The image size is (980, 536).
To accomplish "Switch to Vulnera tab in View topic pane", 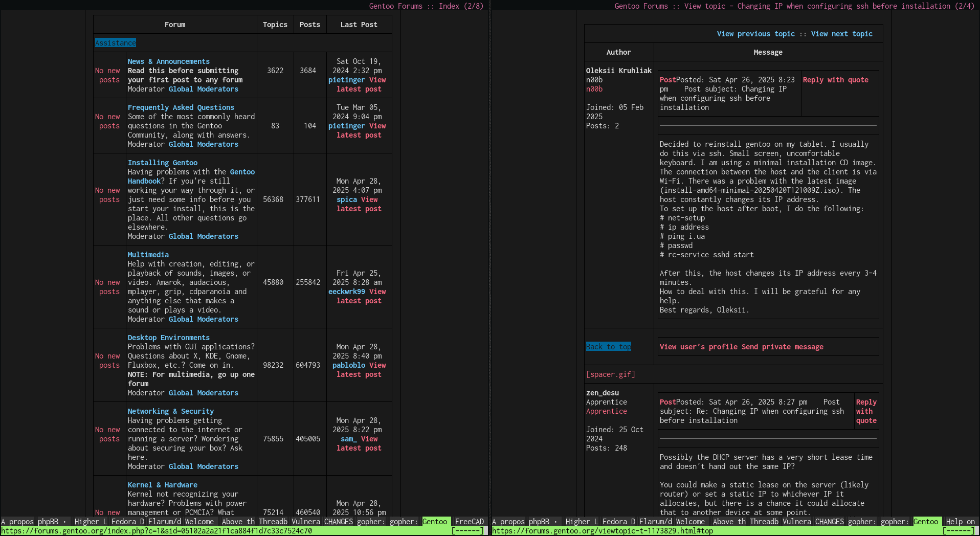I will 796,522.
